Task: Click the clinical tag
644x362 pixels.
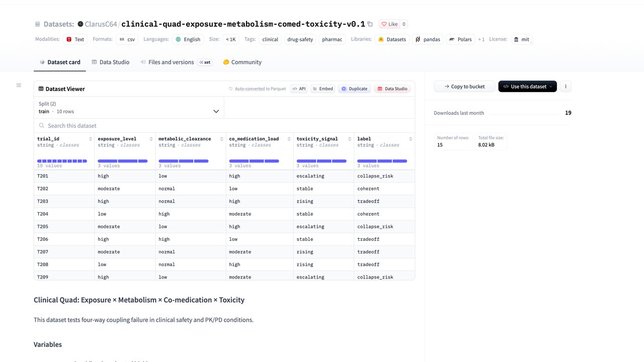Action: coord(270,39)
